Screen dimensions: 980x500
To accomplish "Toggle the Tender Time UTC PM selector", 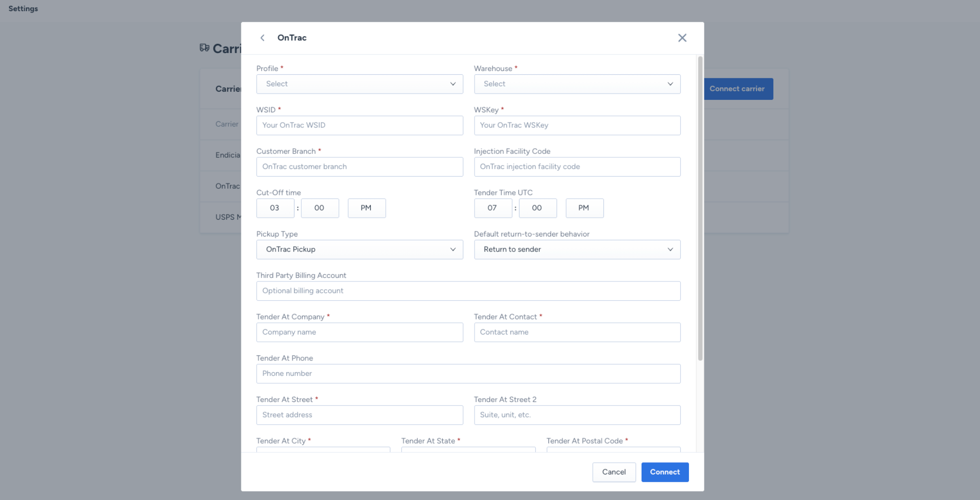I will (x=584, y=208).
